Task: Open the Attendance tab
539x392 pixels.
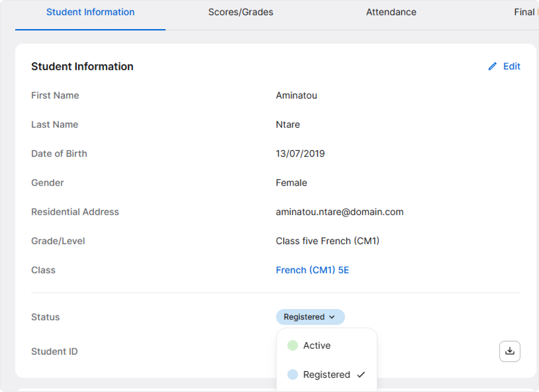Action: [x=391, y=12]
